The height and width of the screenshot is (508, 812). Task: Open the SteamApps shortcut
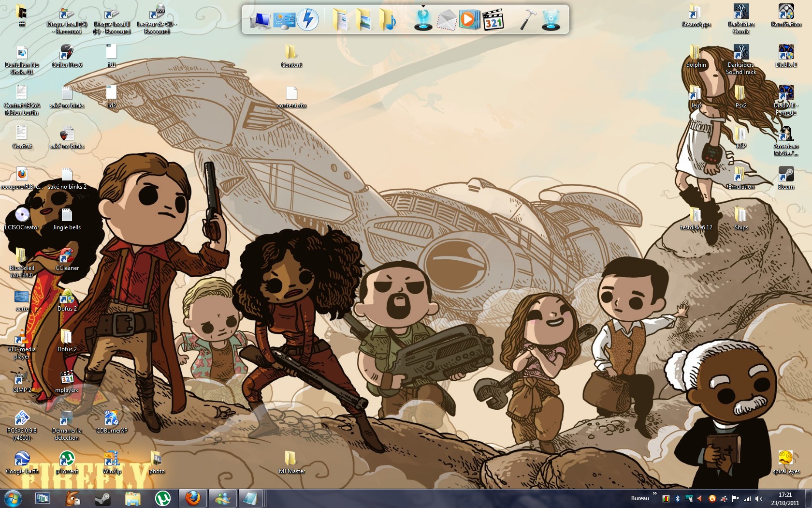click(696, 15)
